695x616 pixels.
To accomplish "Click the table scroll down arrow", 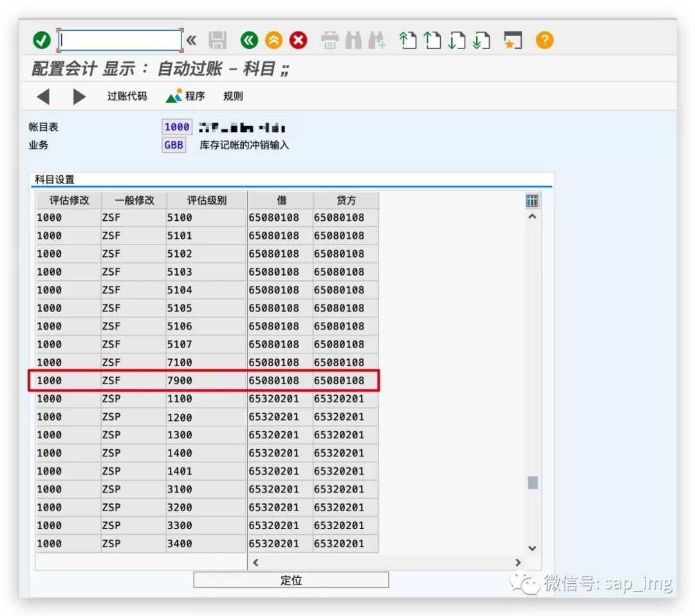I will click(532, 548).
